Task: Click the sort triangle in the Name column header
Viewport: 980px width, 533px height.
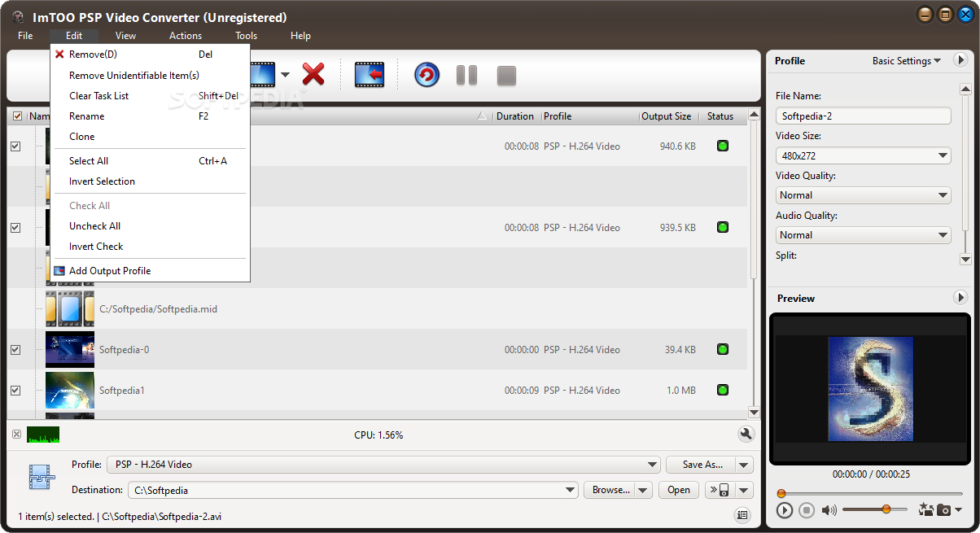Action: 482,116
